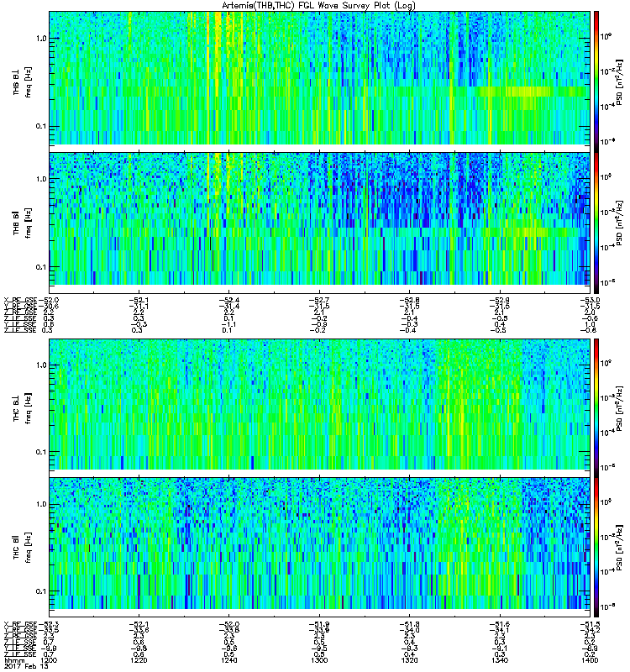Click the THB 'X_RE_GSE' row label under second panel

(x=20, y=301)
